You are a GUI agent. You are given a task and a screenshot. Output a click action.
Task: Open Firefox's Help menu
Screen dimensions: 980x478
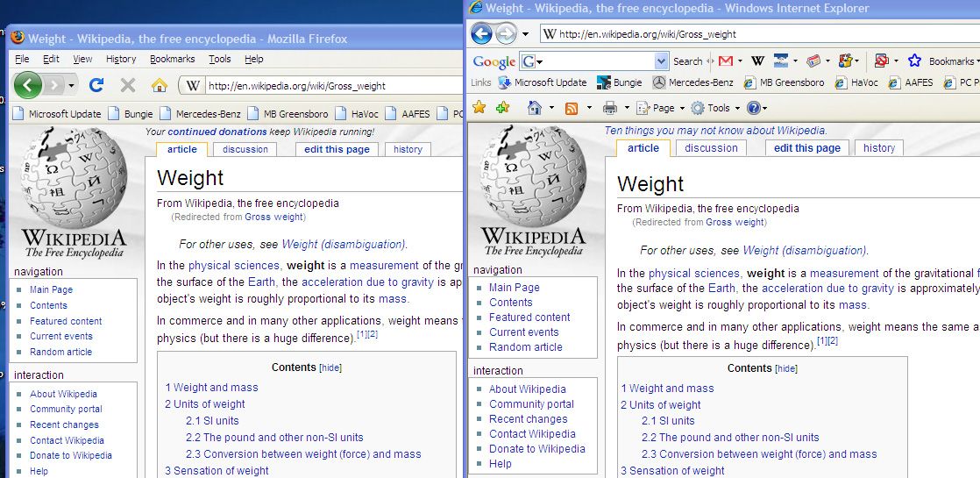[253, 59]
